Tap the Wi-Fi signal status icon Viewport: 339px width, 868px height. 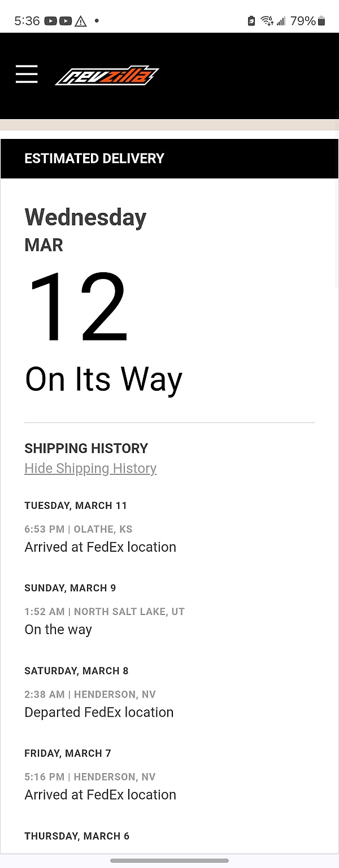267,21
